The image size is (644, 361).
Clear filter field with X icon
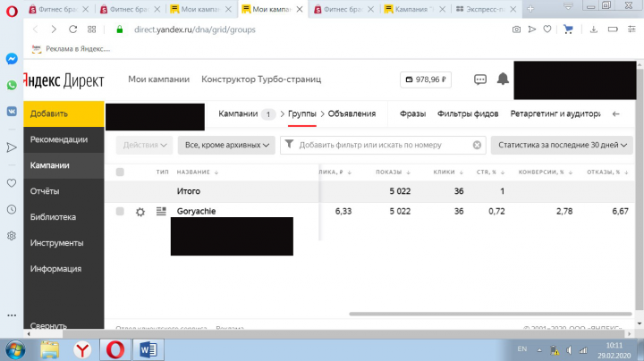click(477, 145)
